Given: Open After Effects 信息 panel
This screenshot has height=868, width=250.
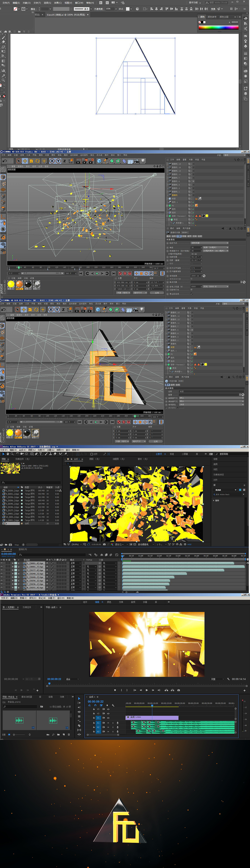Looking at the screenshot, I should click(x=215, y=459).
